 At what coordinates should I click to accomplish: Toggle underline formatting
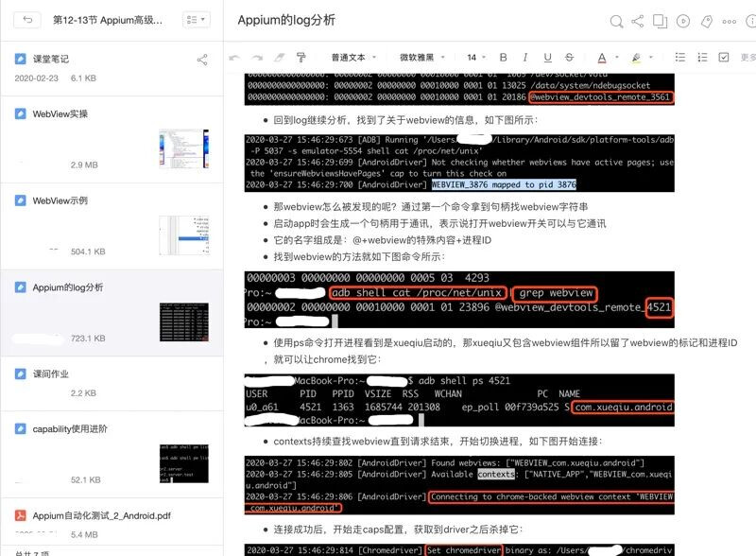point(547,58)
